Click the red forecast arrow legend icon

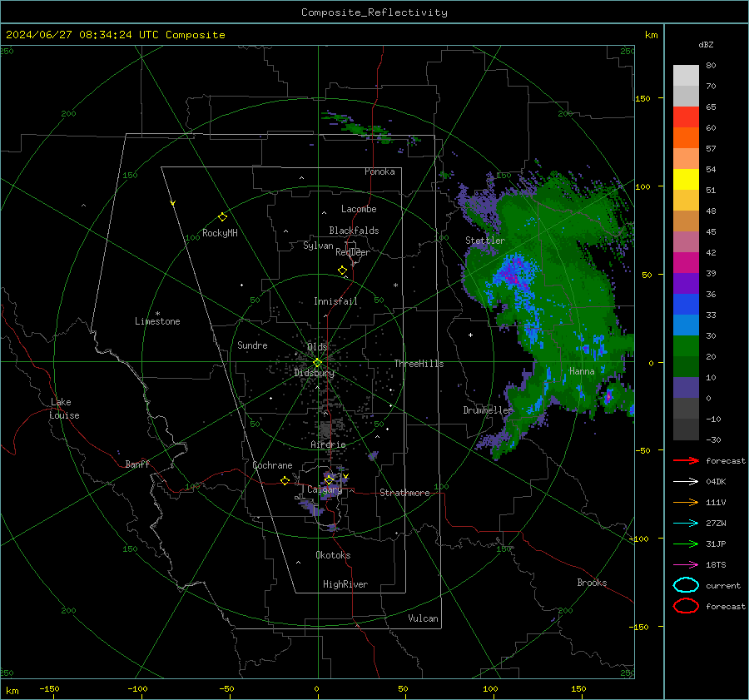pos(686,460)
